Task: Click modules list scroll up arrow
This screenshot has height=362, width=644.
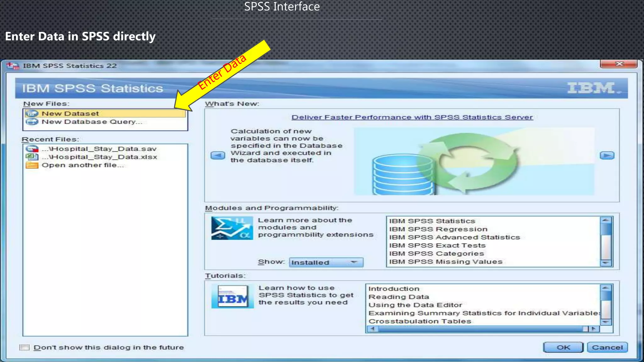Action: coord(606,220)
